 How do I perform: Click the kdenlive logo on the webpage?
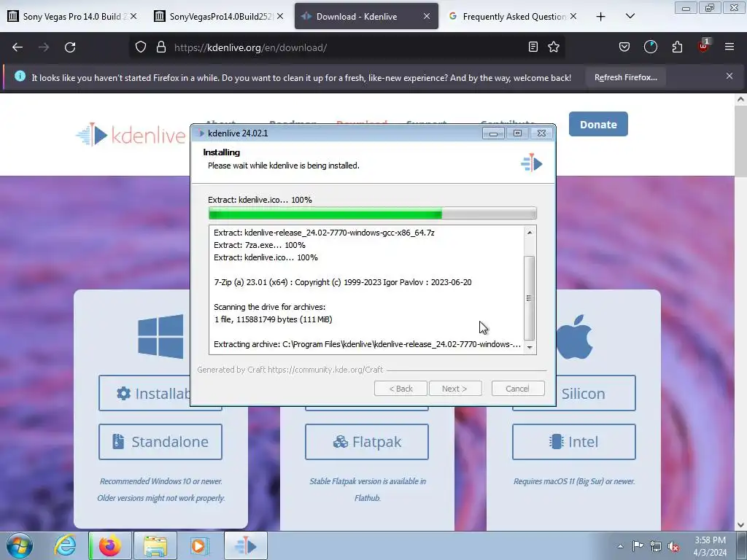(x=131, y=135)
